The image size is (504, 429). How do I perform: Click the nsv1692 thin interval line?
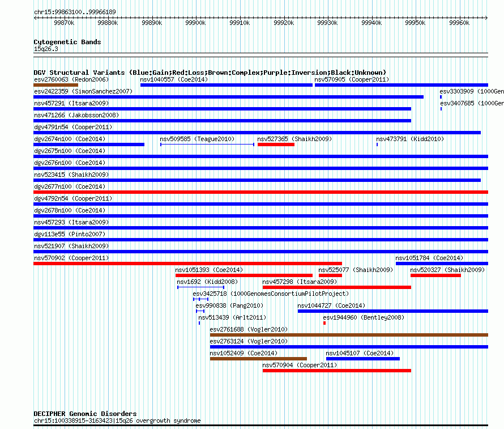tap(200, 287)
